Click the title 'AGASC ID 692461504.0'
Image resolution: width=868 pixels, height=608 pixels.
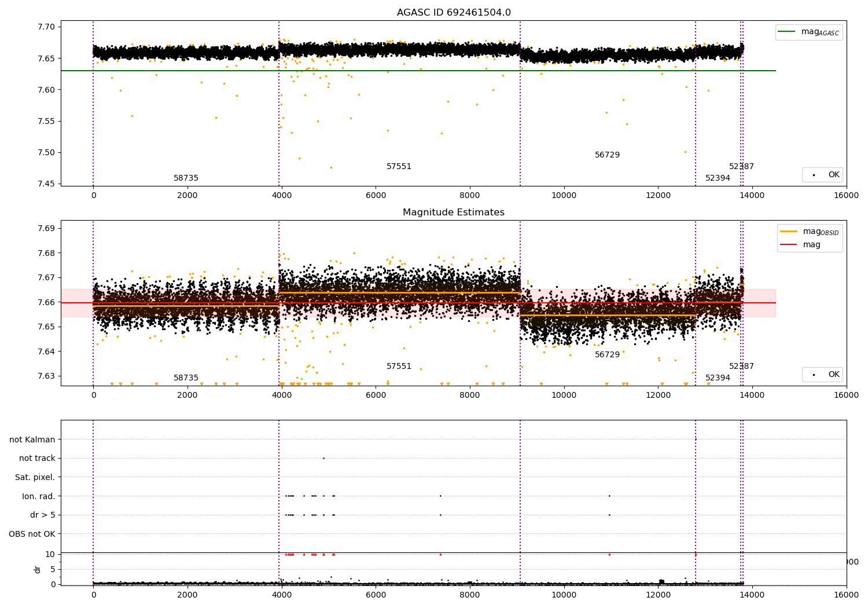point(454,13)
